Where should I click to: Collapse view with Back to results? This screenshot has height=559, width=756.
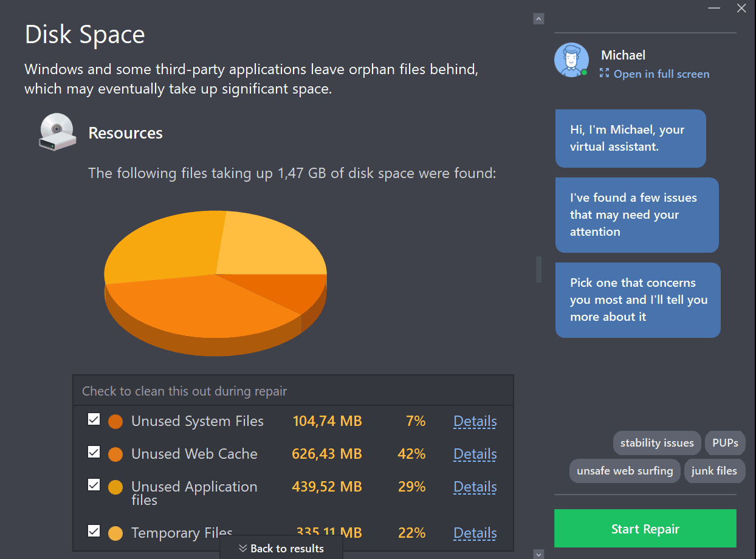coord(281,548)
